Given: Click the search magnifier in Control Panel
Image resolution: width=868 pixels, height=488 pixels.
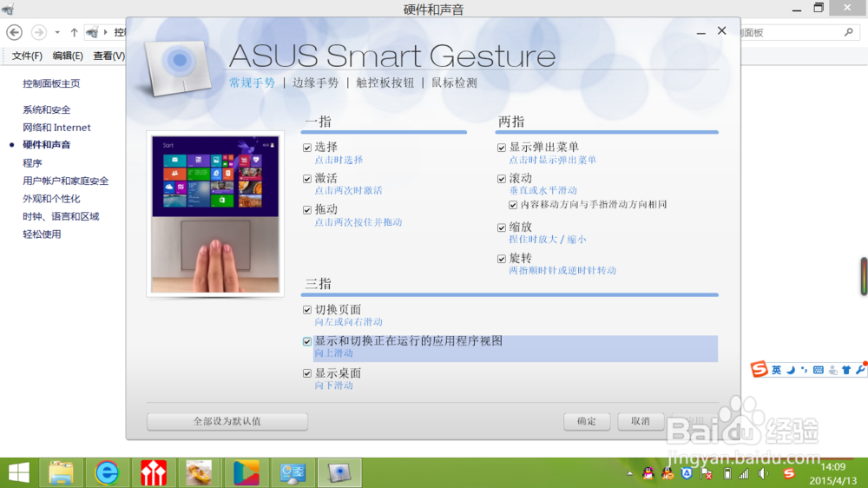Looking at the screenshot, I should point(849,33).
